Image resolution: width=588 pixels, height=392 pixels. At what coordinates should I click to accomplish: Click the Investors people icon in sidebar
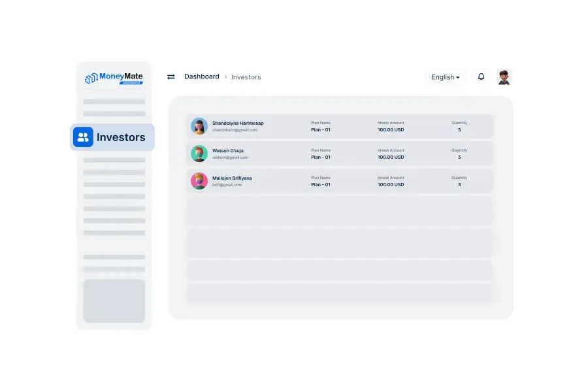pos(83,137)
